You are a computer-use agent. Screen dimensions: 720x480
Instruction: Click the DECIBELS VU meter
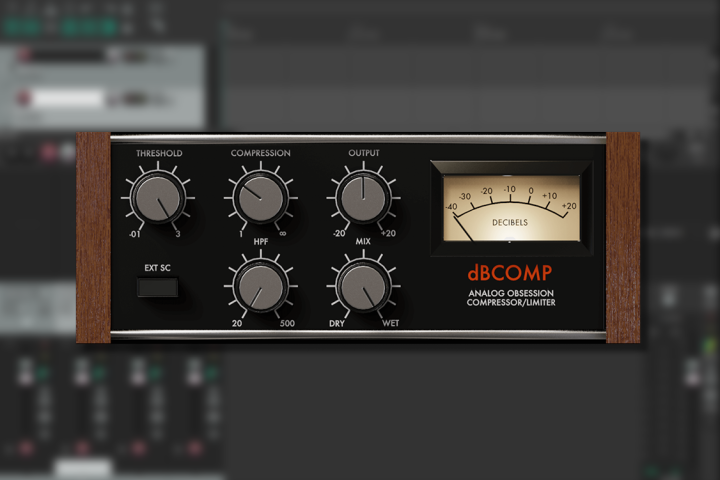tap(511, 208)
